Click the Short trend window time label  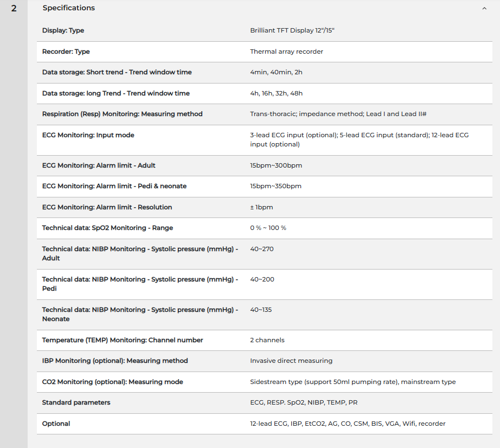[x=117, y=72]
